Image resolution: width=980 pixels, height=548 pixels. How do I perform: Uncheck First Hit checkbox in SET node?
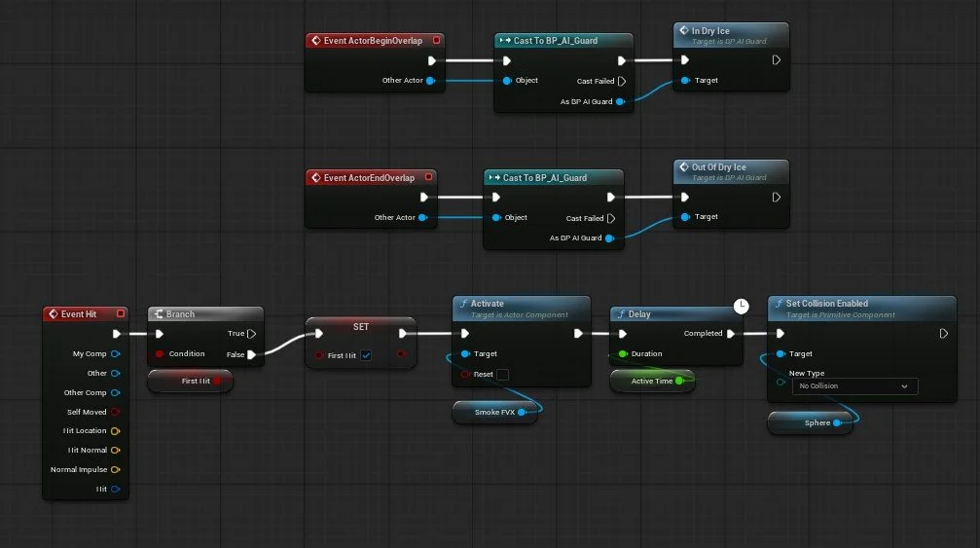366,355
